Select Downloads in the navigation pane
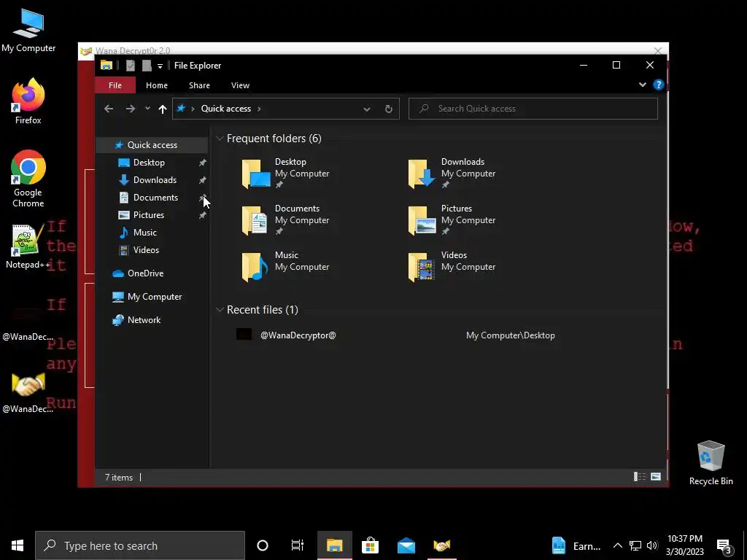 pyautogui.click(x=155, y=180)
